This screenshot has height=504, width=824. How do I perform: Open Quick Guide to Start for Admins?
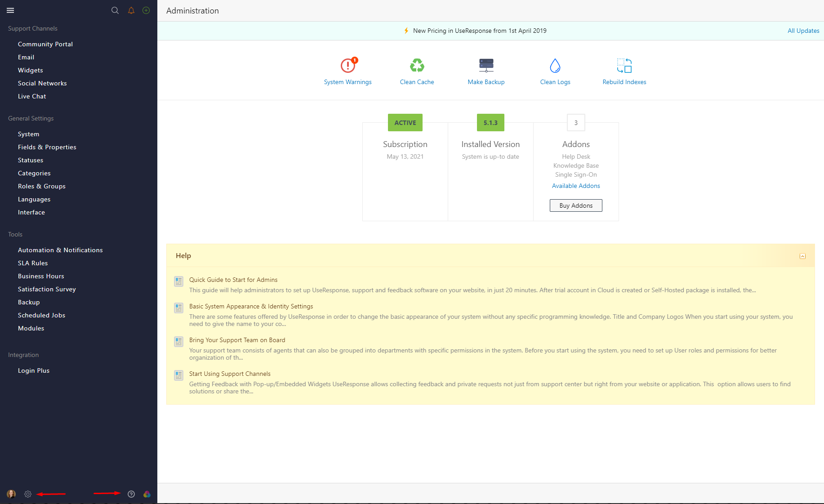click(x=233, y=280)
